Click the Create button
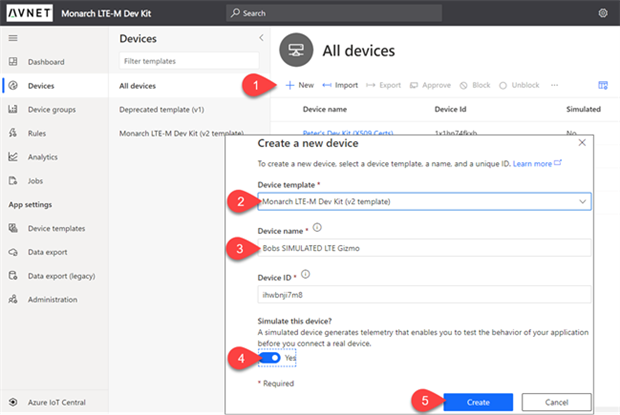620x415 pixels. click(477, 401)
